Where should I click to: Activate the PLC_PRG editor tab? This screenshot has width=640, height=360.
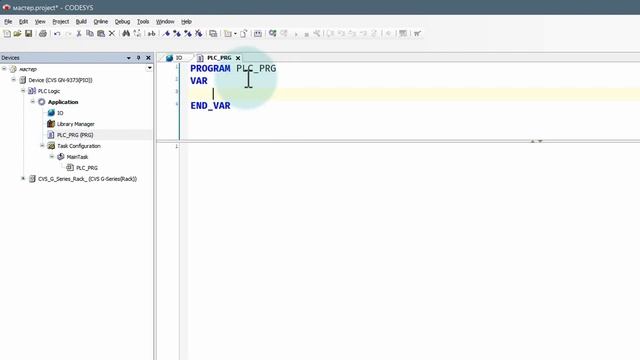point(219,58)
